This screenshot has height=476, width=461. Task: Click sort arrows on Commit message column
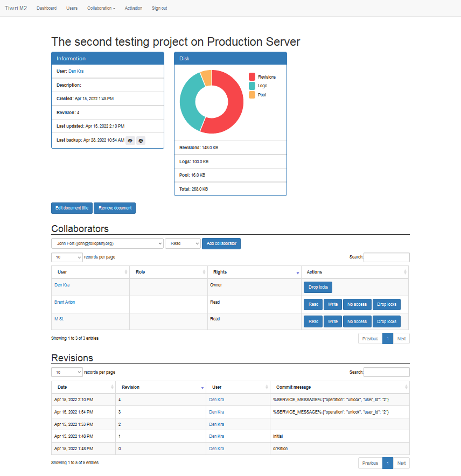pos(406,387)
